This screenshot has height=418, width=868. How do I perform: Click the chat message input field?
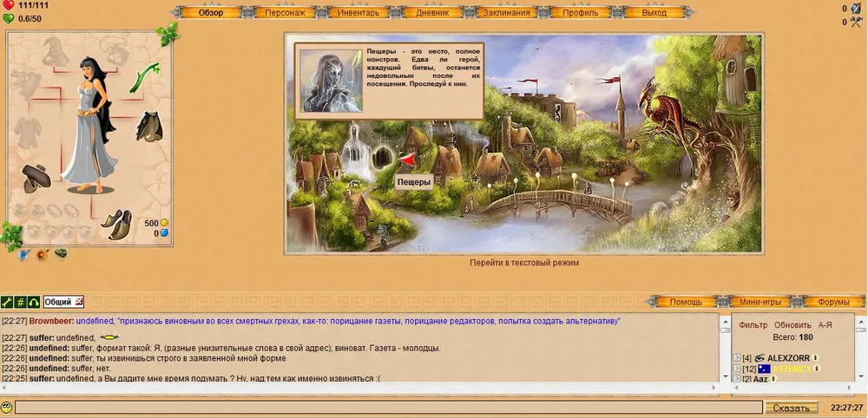(x=389, y=408)
